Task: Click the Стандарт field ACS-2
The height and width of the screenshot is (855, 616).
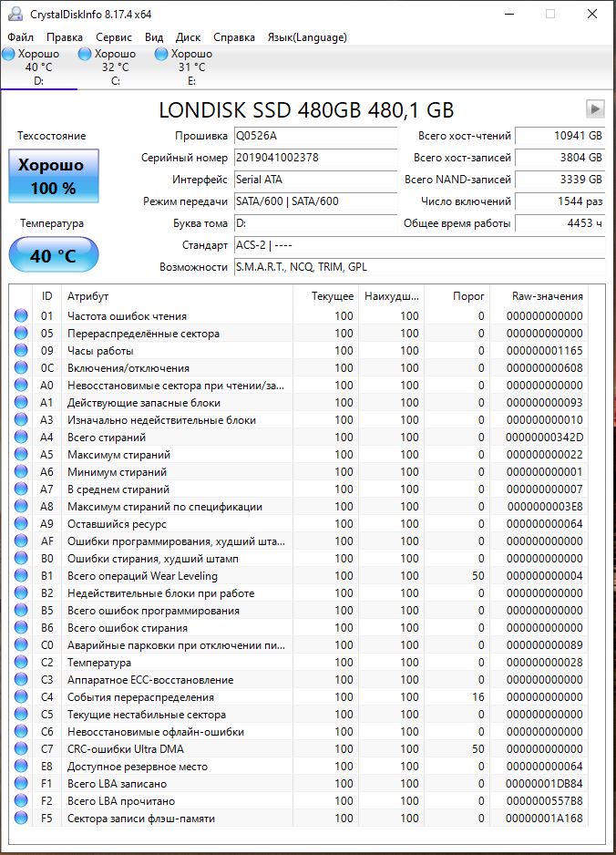Action: 419,245
